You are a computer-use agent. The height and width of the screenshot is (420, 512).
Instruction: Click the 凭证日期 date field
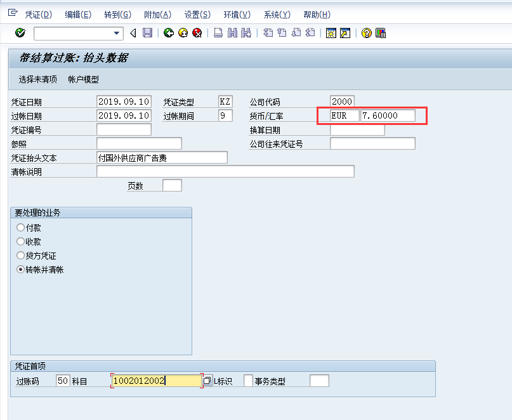(x=124, y=102)
